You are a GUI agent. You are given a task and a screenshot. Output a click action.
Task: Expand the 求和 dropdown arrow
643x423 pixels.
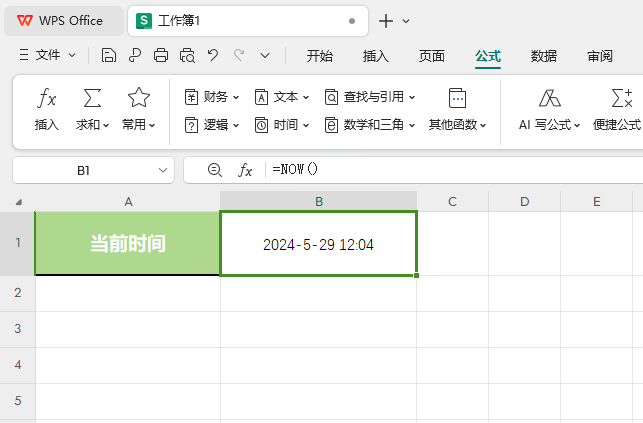tap(106, 125)
